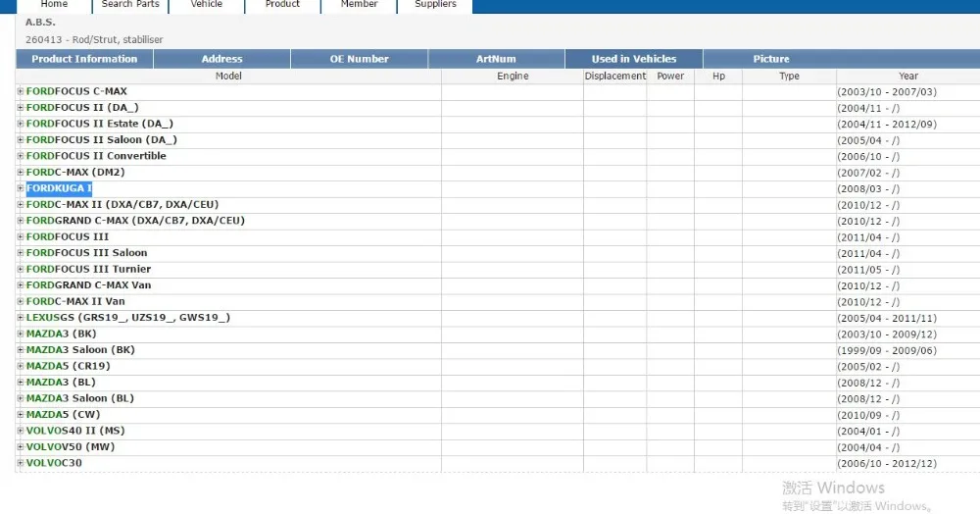
Task: Expand the FORD C-MAX (DM2) row
Action: click(x=21, y=172)
